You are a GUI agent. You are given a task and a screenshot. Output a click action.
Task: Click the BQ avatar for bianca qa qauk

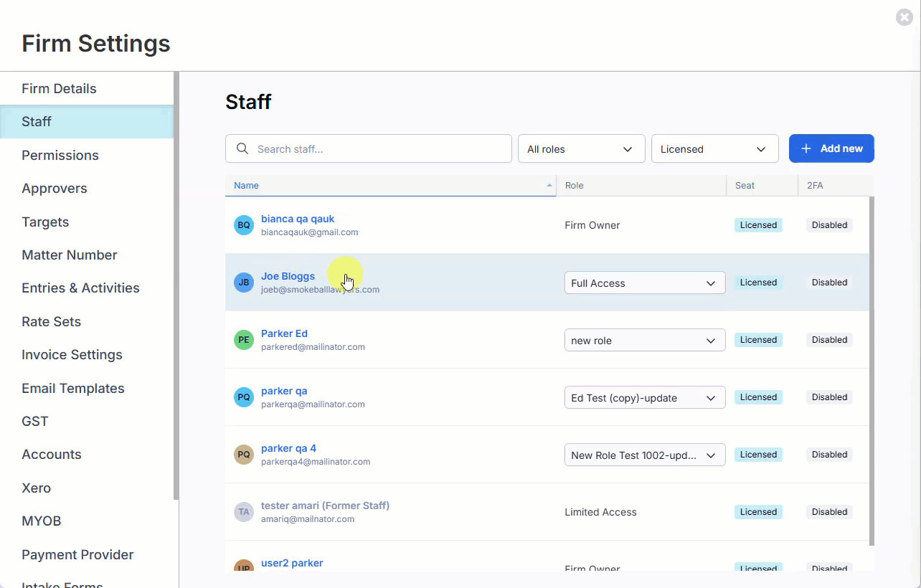click(x=244, y=225)
